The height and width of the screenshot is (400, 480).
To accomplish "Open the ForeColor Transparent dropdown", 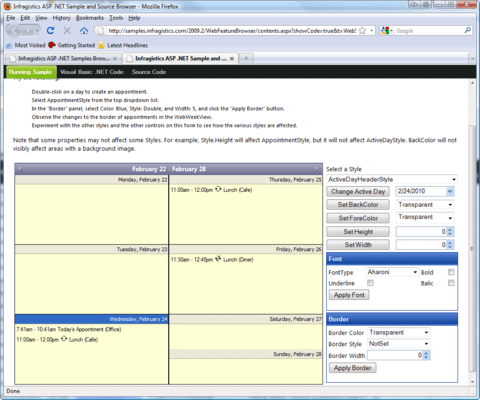I will tap(425, 217).
